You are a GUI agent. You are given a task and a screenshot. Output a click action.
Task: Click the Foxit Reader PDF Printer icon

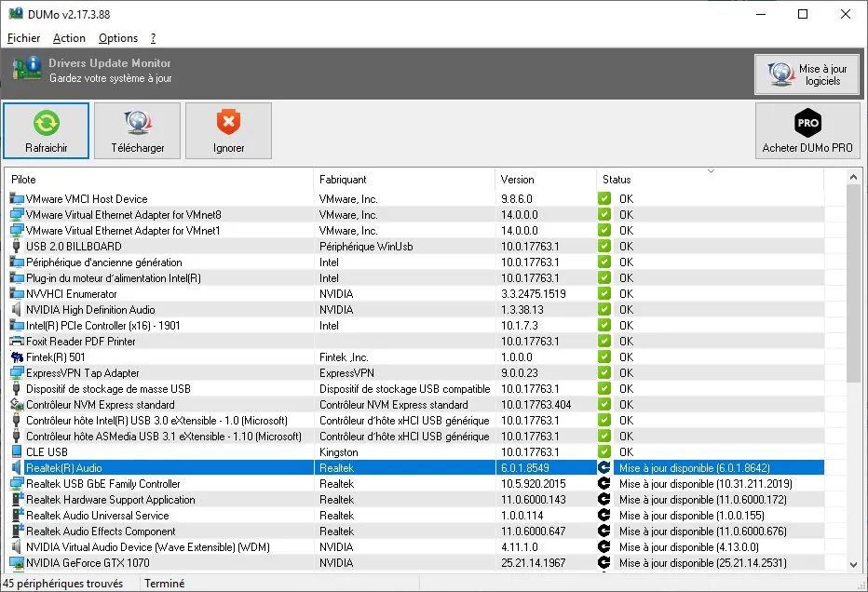point(17,342)
